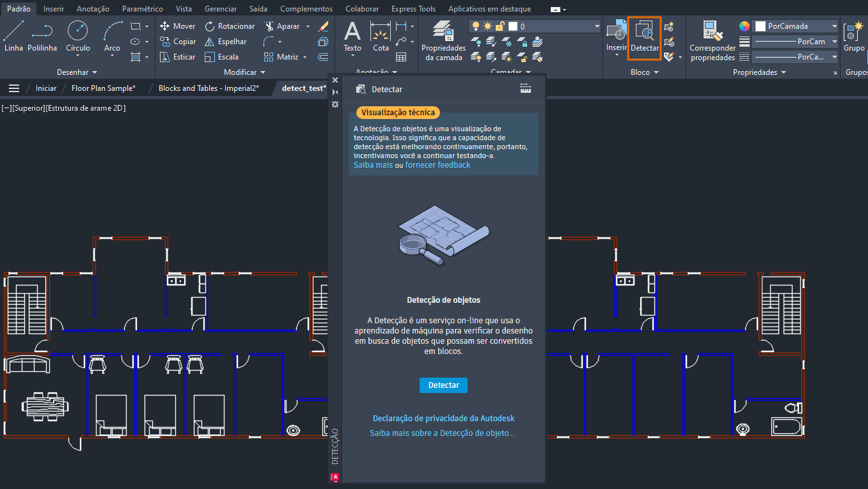Open the layer selection dropdown
The image size is (868, 489).
[597, 26]
